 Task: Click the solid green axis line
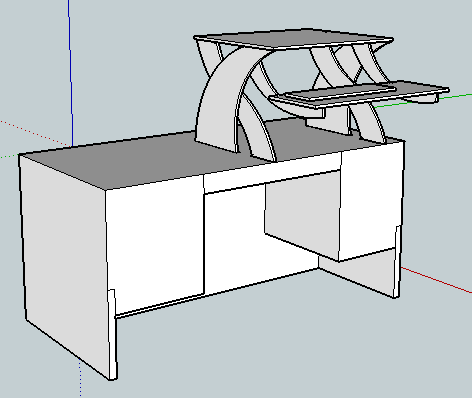(423, 101)
